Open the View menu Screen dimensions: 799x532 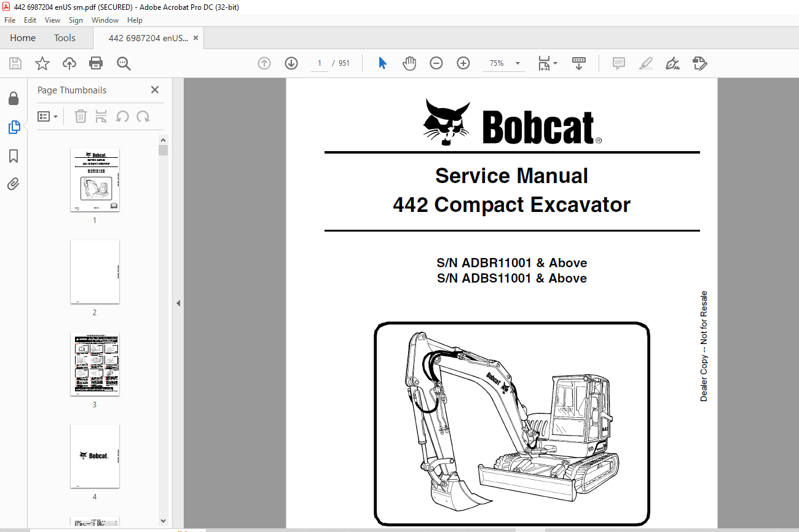coord(53,20)
